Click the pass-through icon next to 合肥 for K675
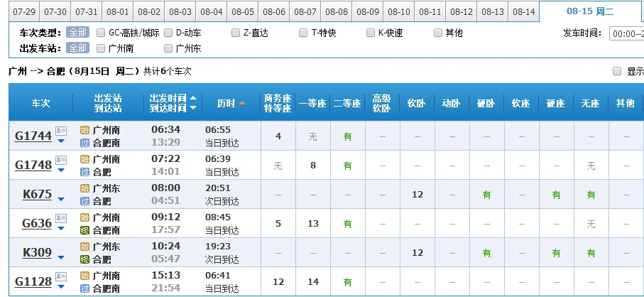Image resolution: width=644 pixels, height=297 pixels. click(x=84, y=201)
